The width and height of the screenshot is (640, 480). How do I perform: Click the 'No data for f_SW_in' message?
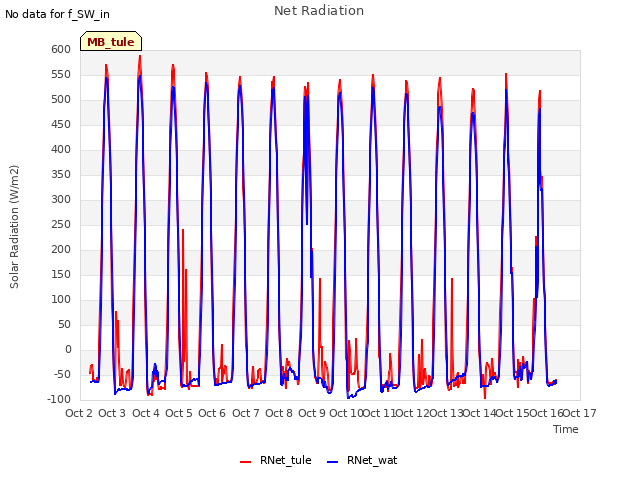[57, 14]
